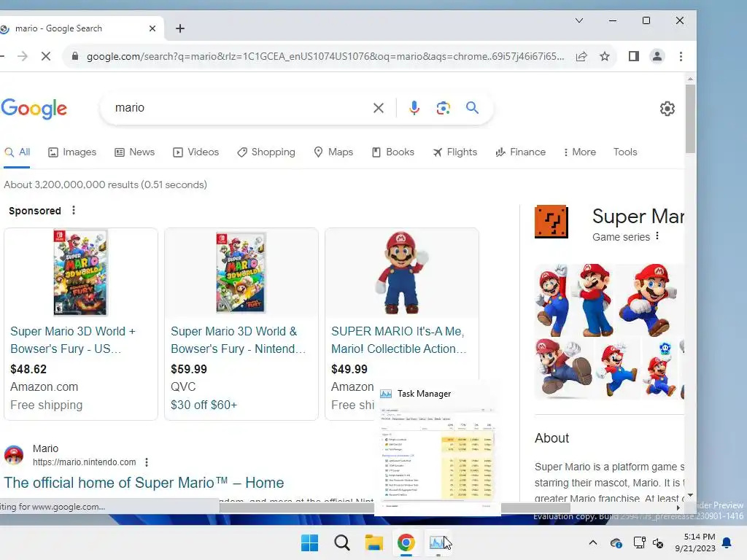Viewport: 747px width, 560px height.
Task: Switch to Videos results tab
Action: click(196, 152)
